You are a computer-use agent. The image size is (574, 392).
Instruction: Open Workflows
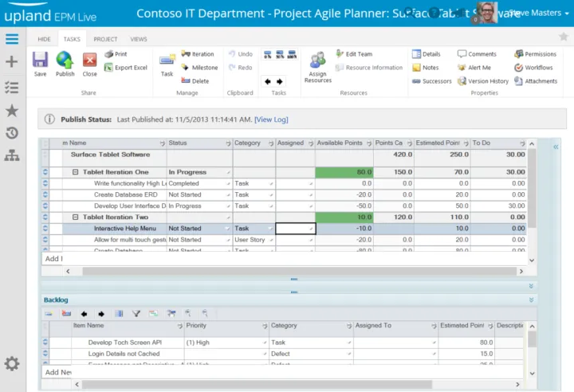(x=533, y=68)
